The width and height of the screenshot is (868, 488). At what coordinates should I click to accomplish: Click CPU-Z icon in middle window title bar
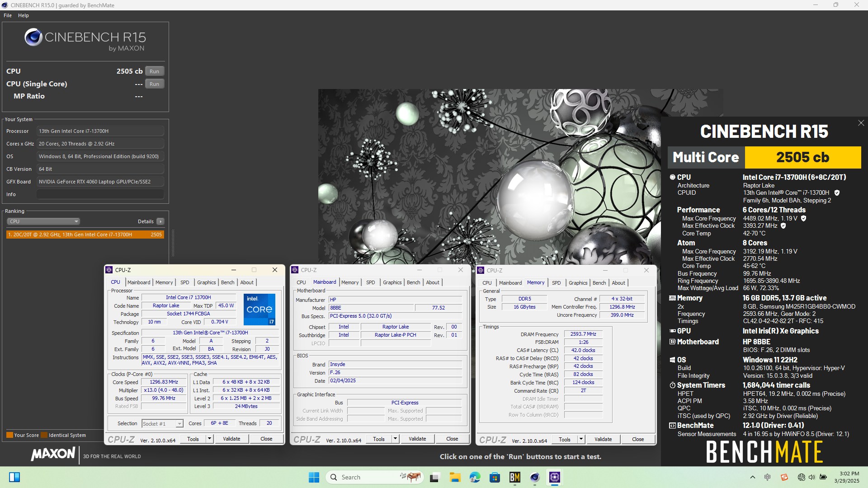(x=295, y=270)
